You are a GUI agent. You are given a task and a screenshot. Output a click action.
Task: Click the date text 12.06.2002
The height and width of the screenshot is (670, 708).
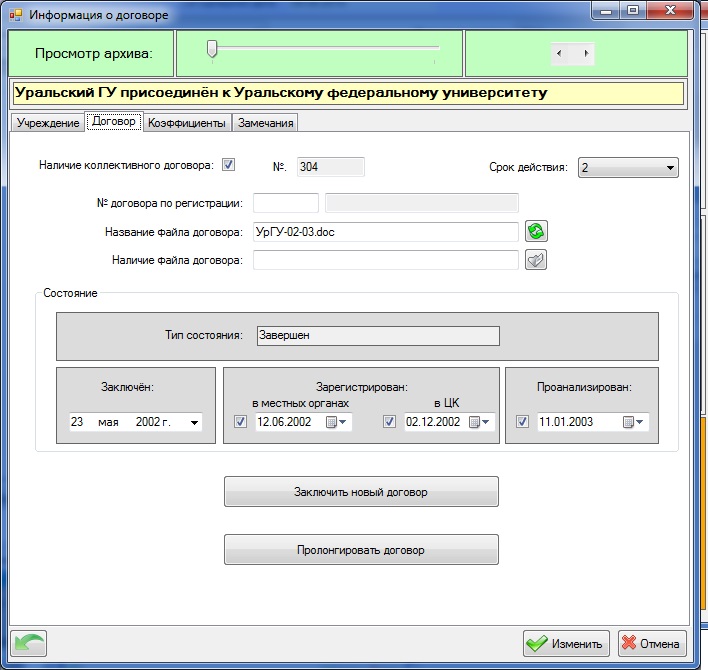[x=284, y=422]
